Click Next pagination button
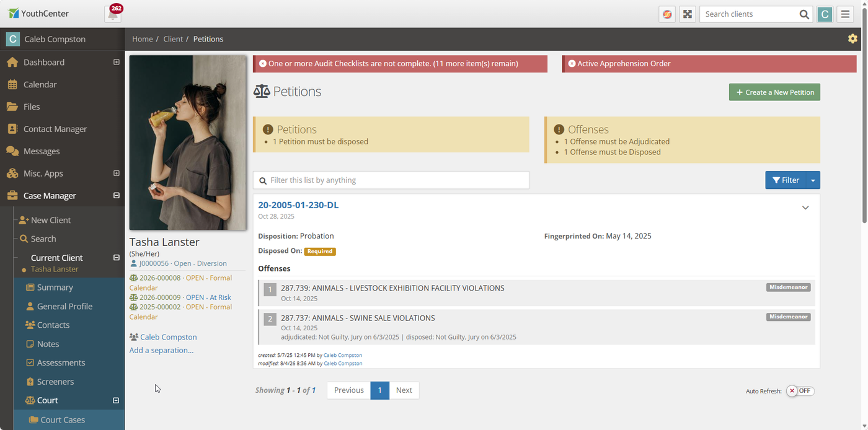 (404, 390)
